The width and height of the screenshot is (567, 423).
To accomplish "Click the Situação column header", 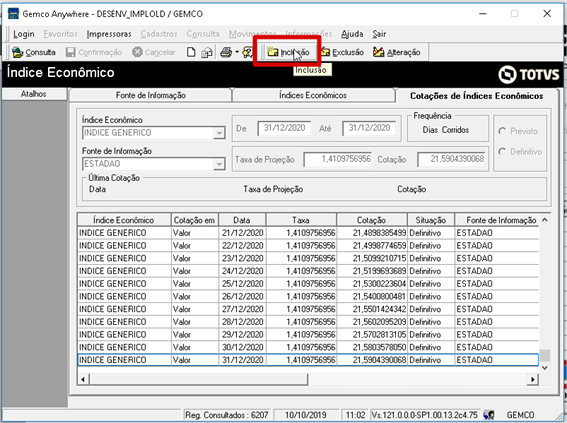I will [x=431, y=220].
